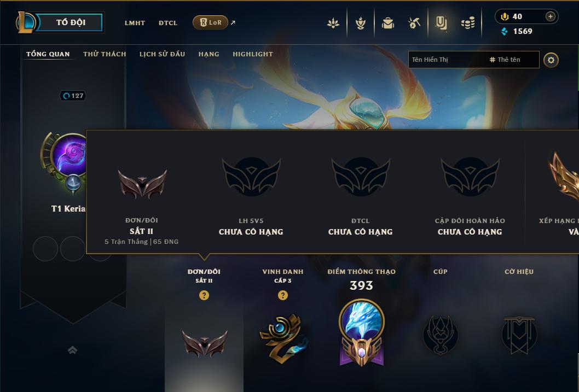Open profile settings gear icon
This screenshot has width=579, height=392.
551,60
